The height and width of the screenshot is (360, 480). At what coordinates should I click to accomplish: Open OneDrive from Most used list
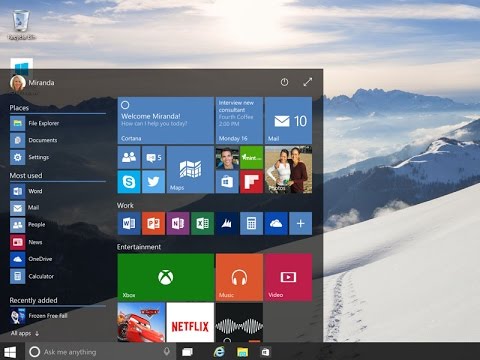tap(57, 259)
